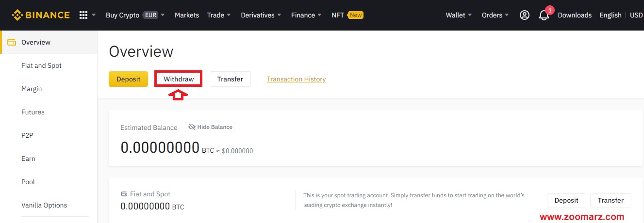Click the Withdraw button
This screenshot has width=644, height=223.
179,79
